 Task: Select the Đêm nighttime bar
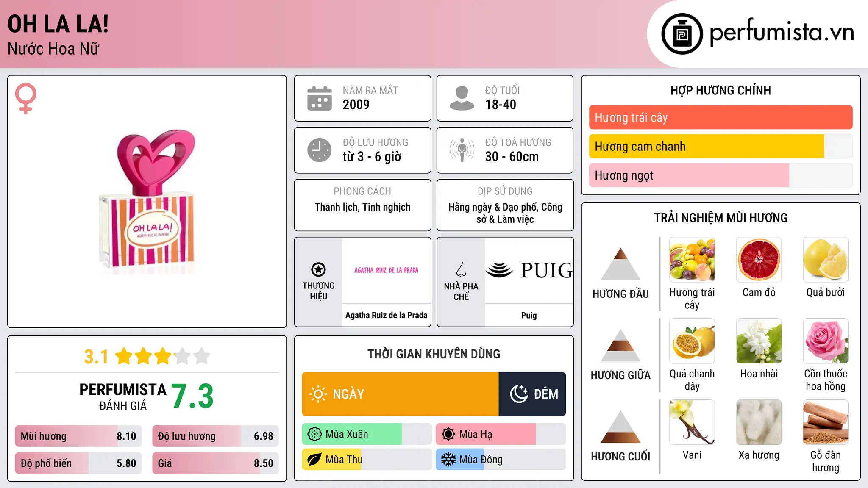[532, 394]
